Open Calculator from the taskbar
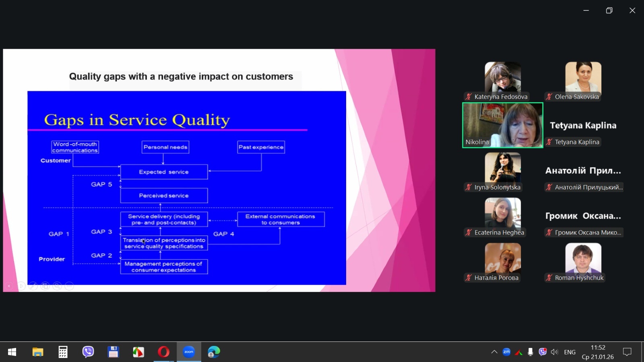The image size is (644, 362). [63, 352]
